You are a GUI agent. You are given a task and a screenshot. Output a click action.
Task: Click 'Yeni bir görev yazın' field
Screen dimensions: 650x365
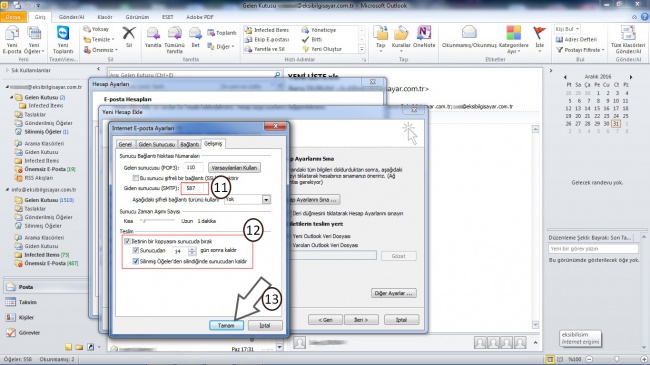coord(593,248)
